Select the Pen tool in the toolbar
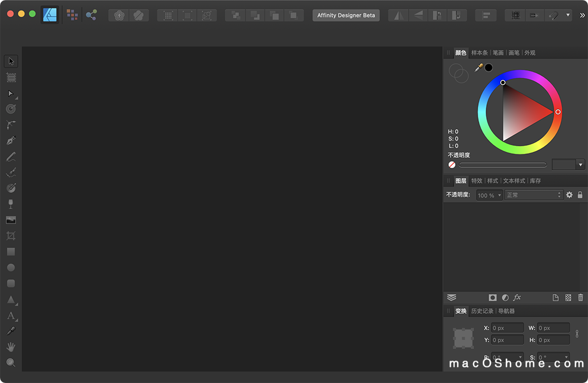This screenshot has width=588, height=383. click(11, 141)
